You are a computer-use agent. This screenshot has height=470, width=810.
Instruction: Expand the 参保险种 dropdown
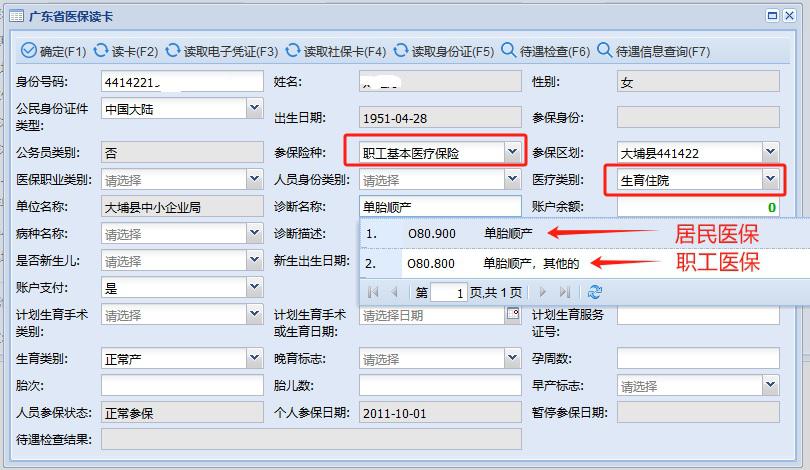512,152
